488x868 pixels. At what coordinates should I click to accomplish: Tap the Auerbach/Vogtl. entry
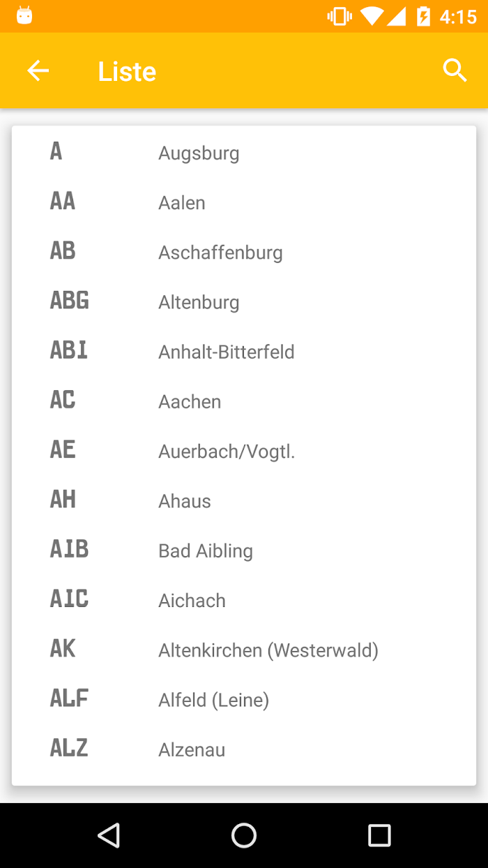244,451
